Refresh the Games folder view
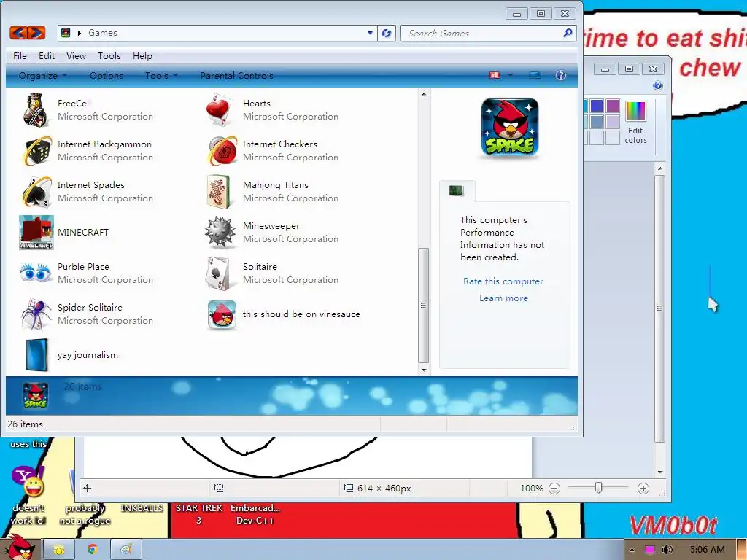The image size is (747, 560). 387,33
